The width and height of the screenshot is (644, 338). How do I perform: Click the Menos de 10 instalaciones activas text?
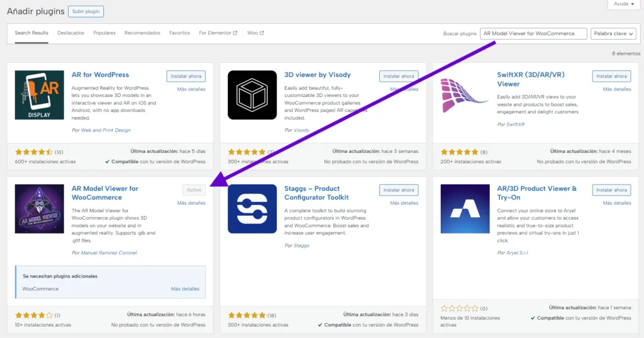pos(470,322)
